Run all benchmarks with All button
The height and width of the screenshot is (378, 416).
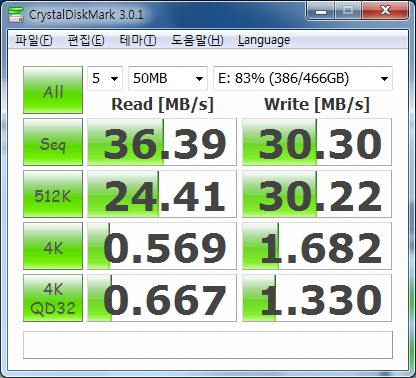(53, 90)
